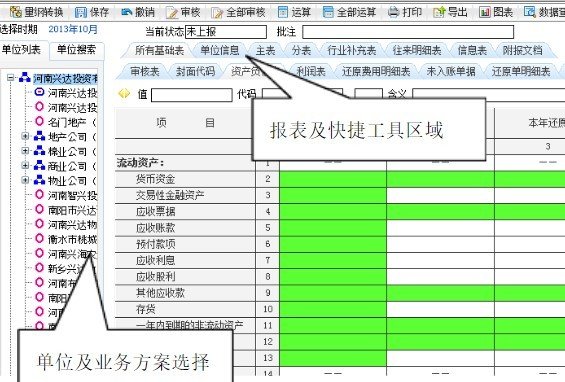565x382 pixels.
Task: Open the 主表 tab
Action: pos(265,50)
